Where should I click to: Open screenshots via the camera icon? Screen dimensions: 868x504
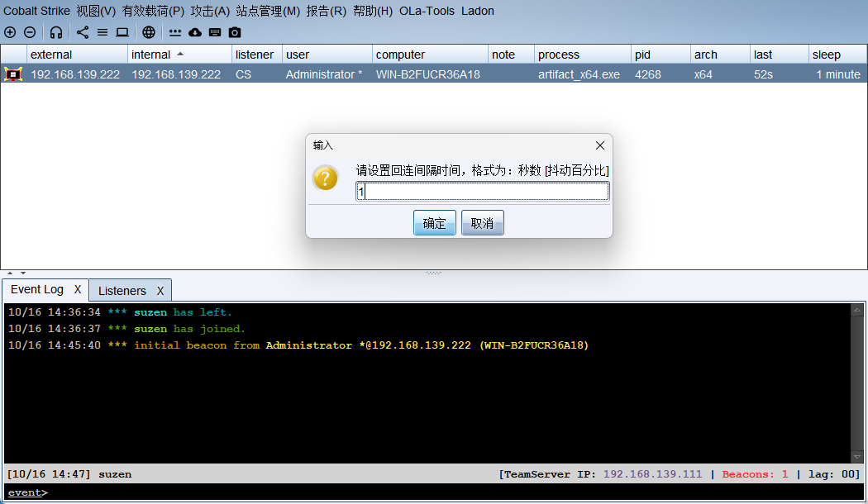tap(235, 33)
